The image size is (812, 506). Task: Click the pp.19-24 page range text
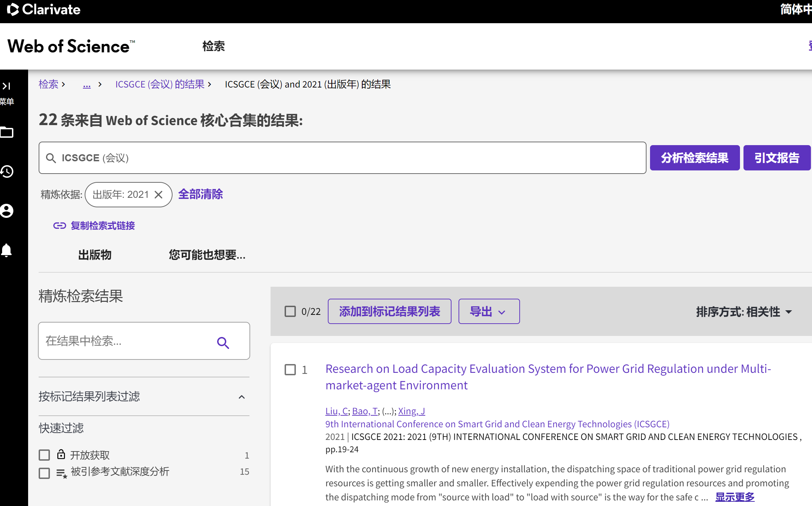tap(342, 449)
